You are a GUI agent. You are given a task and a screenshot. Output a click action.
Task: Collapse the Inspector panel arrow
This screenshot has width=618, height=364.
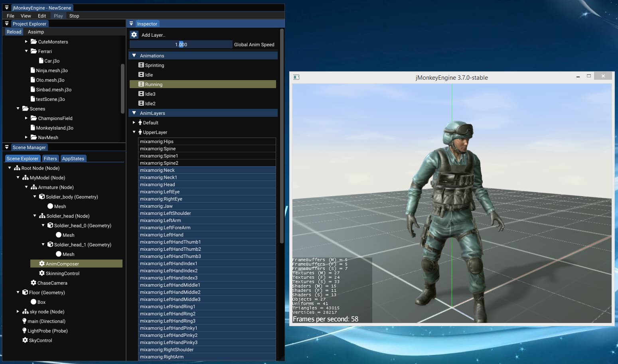[131, 24]
